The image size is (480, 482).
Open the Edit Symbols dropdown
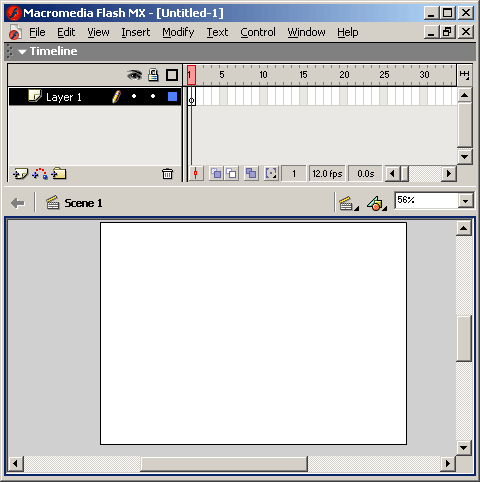(377, 203)
